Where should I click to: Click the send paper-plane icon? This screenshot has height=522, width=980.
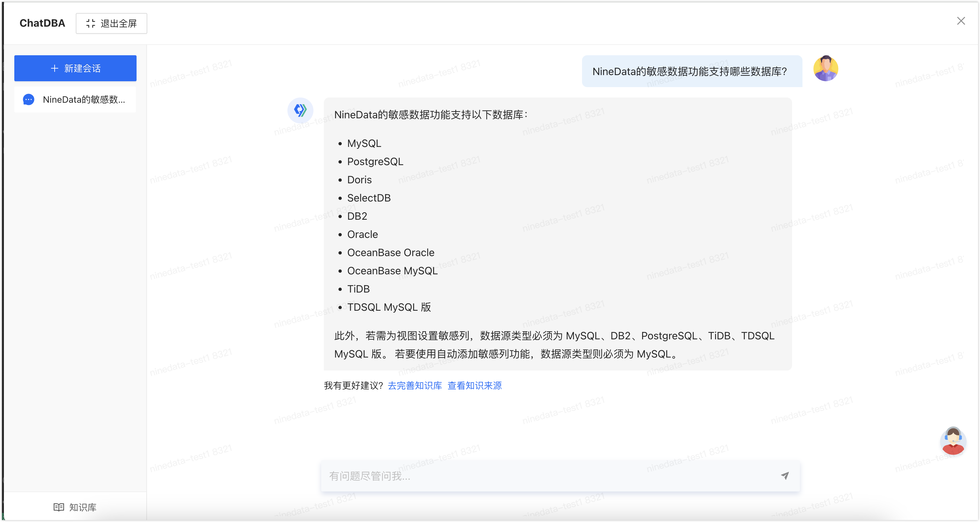point(785,476)
